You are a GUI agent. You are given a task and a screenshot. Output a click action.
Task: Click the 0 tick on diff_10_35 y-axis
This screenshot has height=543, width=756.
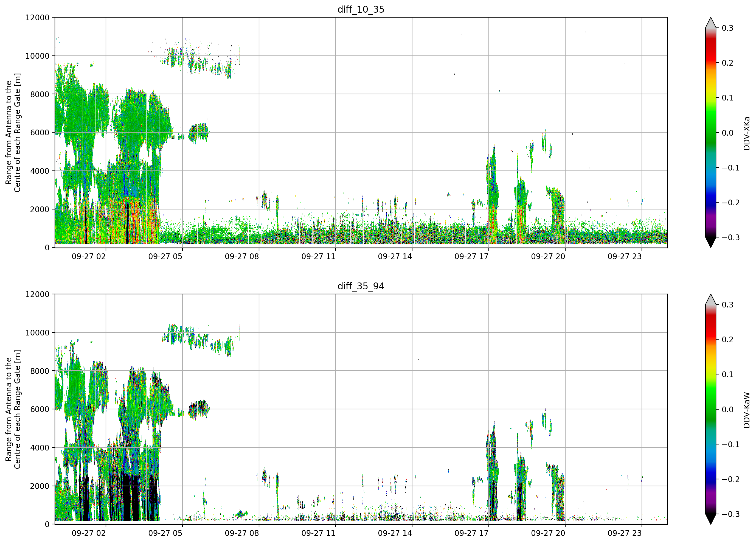pos(47,248)
